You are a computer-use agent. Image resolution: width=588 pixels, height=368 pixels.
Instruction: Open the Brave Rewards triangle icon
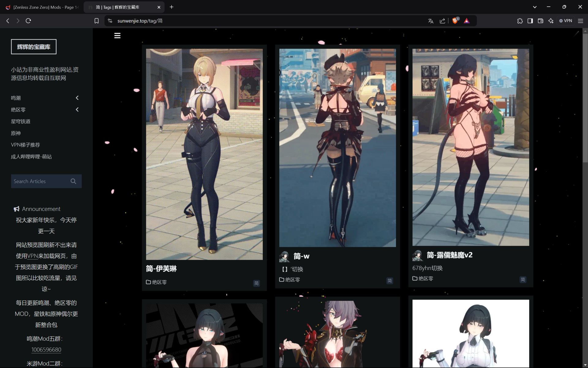[466, 21]
